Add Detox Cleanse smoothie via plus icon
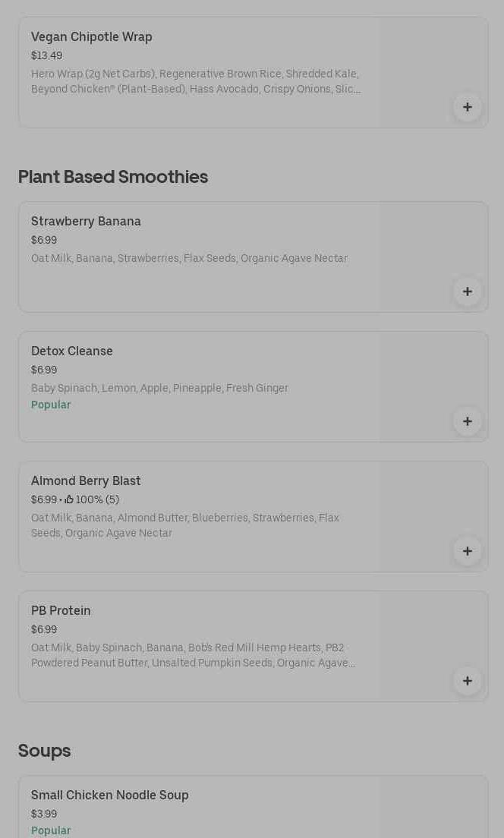The image size is (504, 838). click(467, 422)
